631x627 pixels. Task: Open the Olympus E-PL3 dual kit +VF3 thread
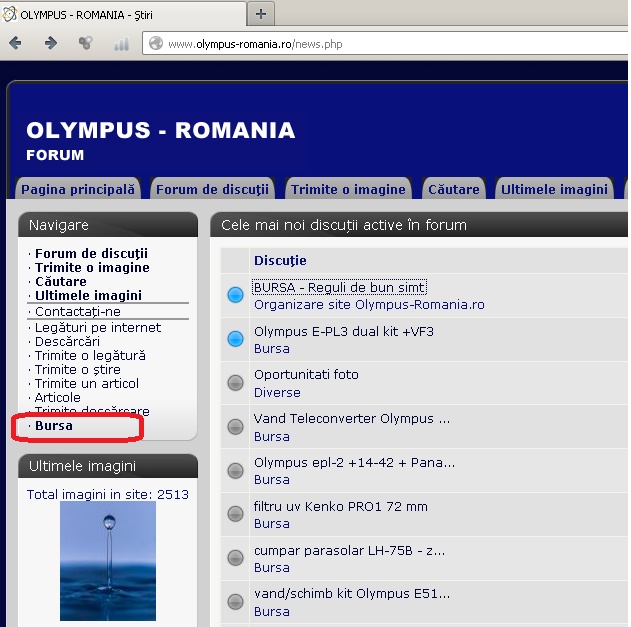(344, 331)
